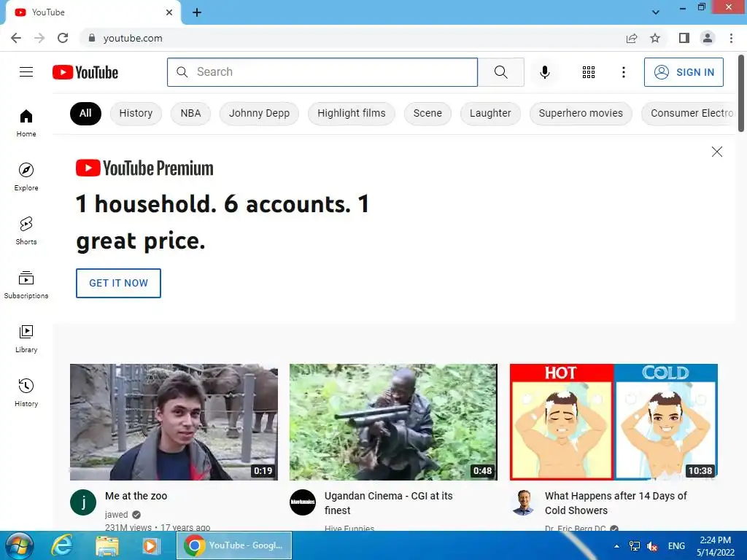Click the share page icon in address bar

pyautogui.click(x=632, y=38)
